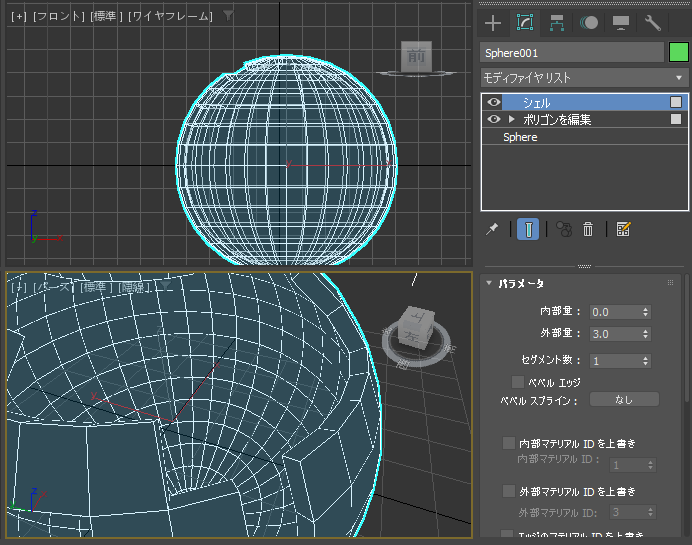692x545 pixels.
Task: Click the 外部マテリアル ID spinner
Action: coord(650,512)
